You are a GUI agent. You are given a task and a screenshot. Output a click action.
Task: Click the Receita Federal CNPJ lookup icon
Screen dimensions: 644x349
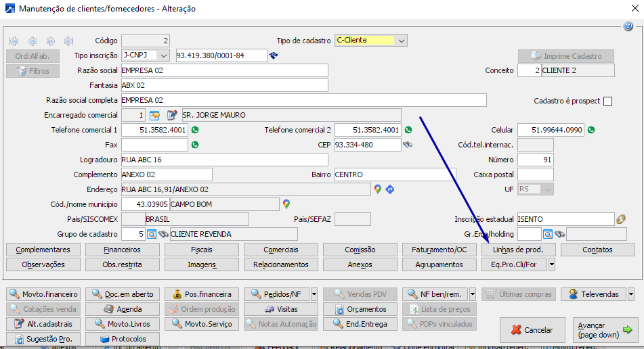274,55
